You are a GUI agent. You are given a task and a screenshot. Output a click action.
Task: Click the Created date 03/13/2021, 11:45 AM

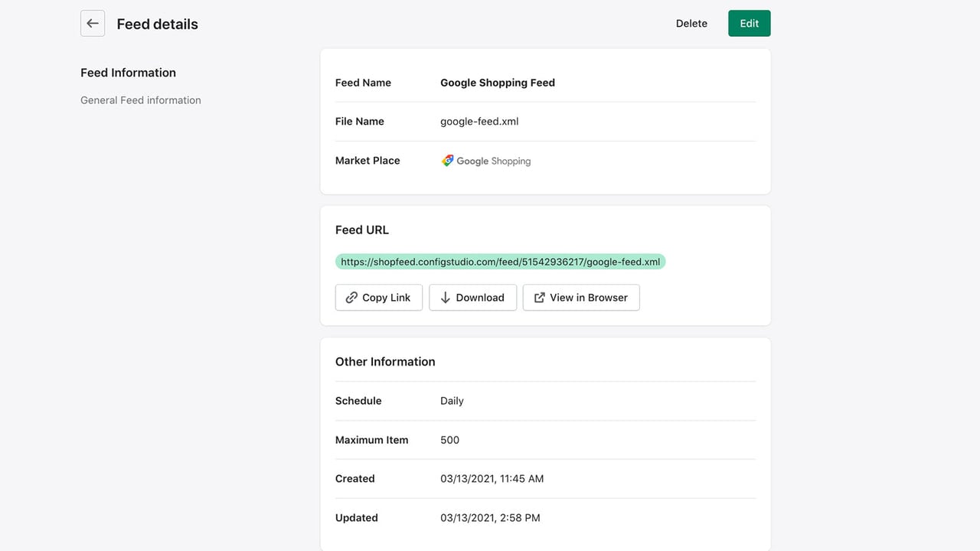tap(492, 479)
